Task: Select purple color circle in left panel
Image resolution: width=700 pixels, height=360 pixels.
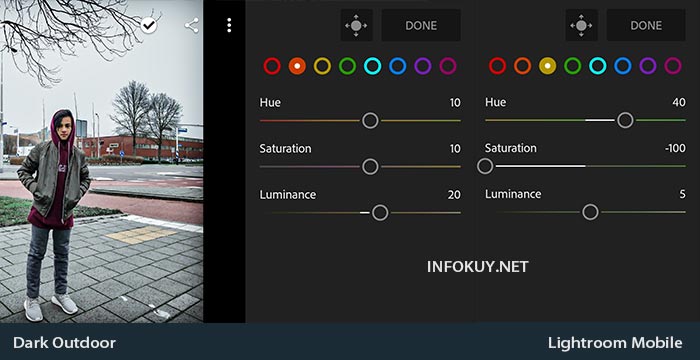Action: pyautogui.click(x=422, y=66)
